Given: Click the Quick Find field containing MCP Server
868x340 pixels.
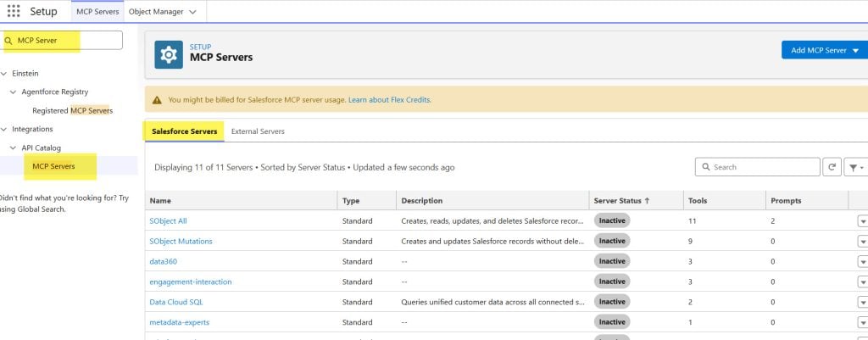Looking at the screenshot, I should [63, 41].
